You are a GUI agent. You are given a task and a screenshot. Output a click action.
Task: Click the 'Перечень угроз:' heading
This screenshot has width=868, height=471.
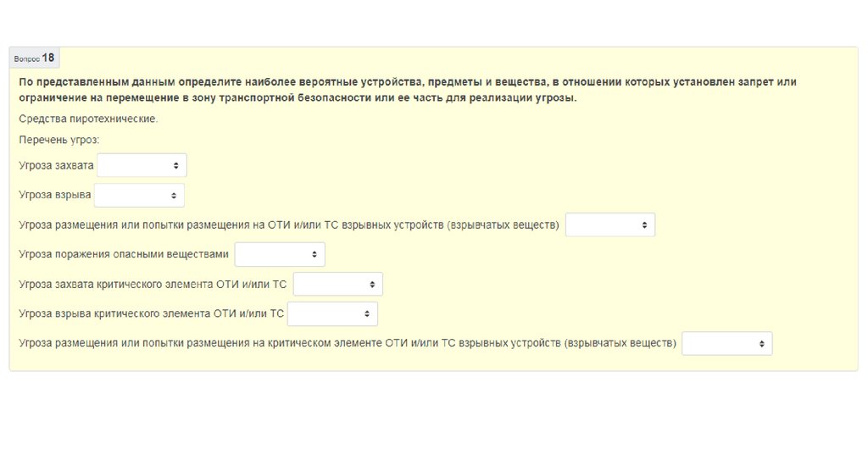pyautogui.click(x=59, y=140)
